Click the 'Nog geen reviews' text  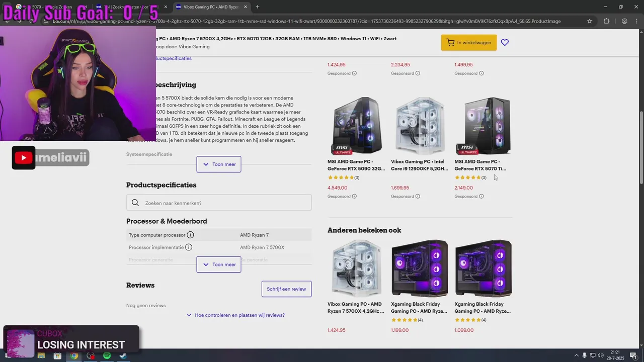146,305
